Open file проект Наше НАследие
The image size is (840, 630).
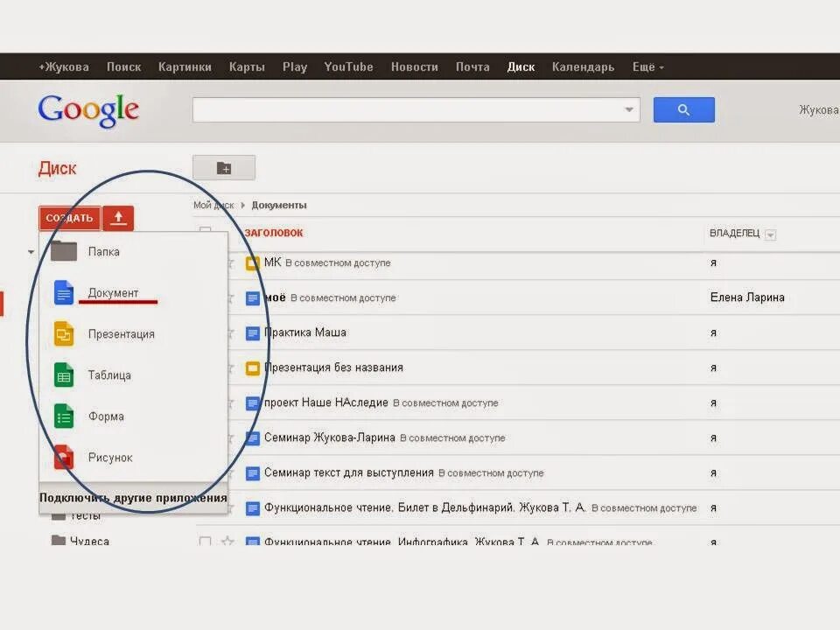[x=326, y=402]
